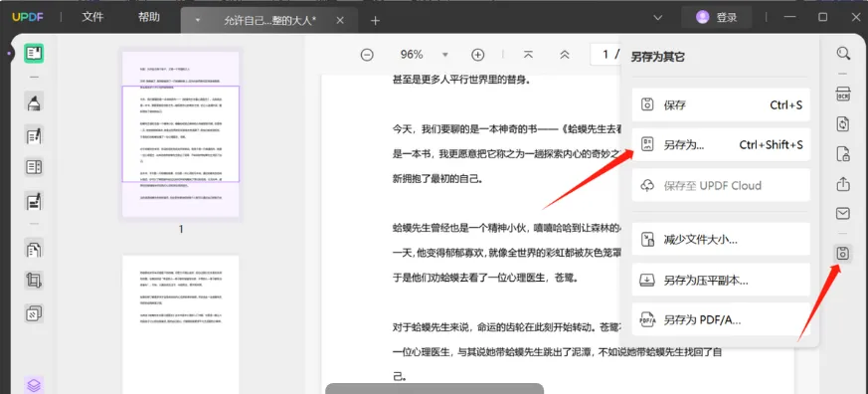Choose 减少文件大小... option
Viewport: 868px width, 394px height.
tap(721, 239)
